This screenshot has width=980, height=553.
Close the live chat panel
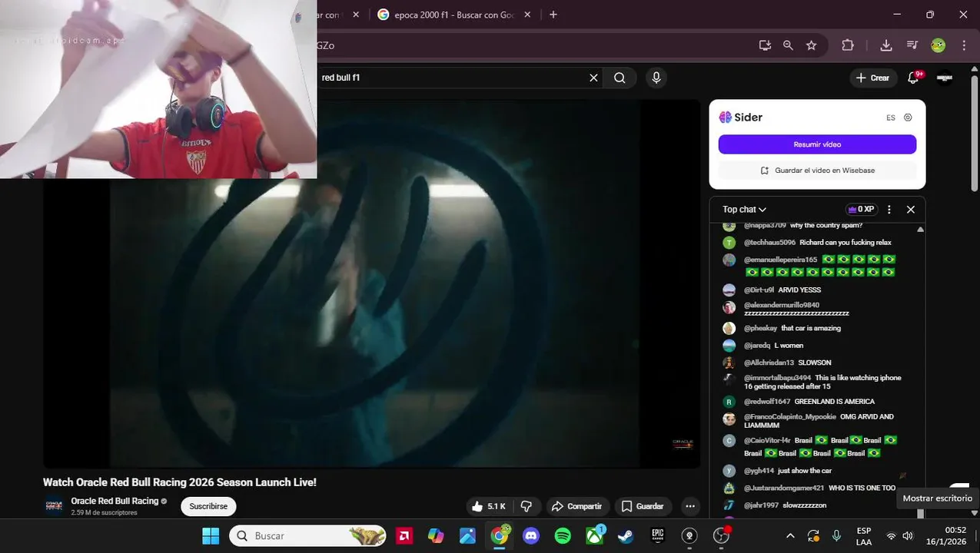(911, 210)
